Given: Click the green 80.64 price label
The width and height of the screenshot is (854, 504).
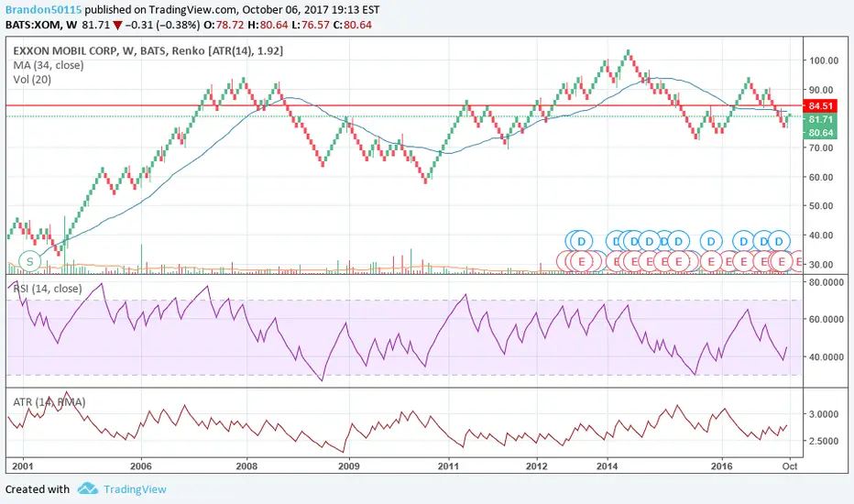Looking at the screenshot, I should (x=820, y=132).
